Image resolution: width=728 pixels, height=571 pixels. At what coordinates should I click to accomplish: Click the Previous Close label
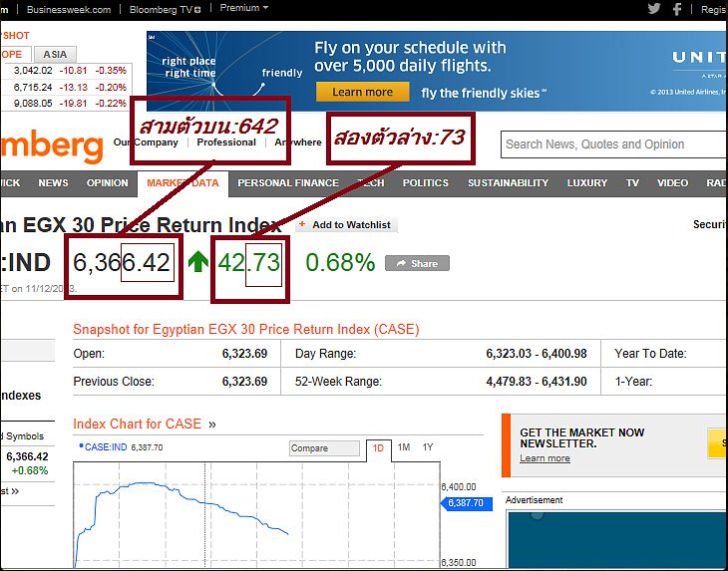click(114, 382)
